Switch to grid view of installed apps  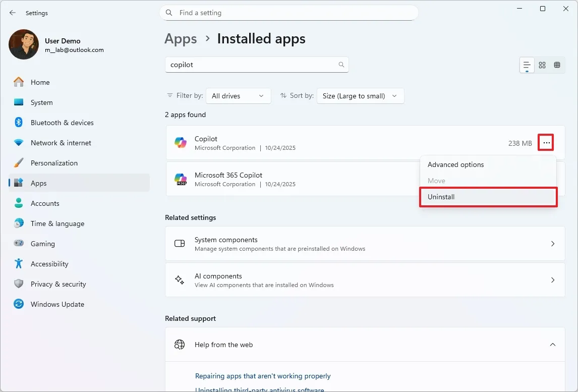(542, 65)
